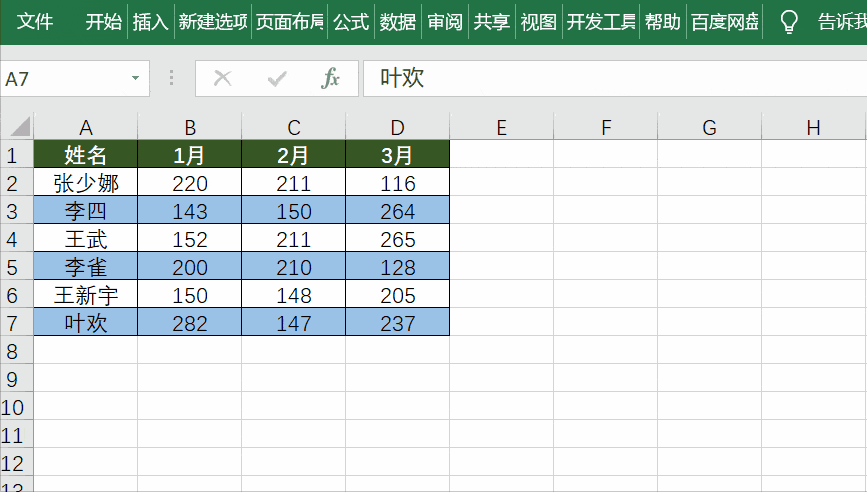Select column D header
The width and height of the screenshot is (867, 492).
tap(397, 127)
